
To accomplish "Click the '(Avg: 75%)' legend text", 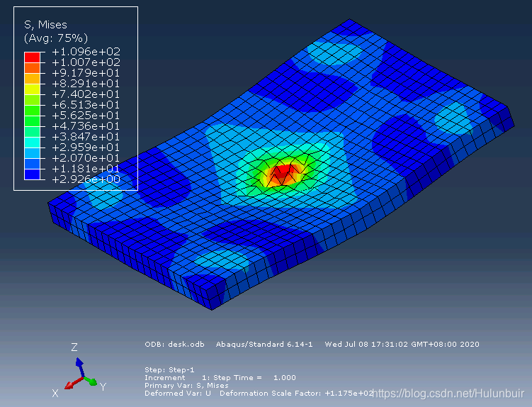I will click(x=56, y=38).
